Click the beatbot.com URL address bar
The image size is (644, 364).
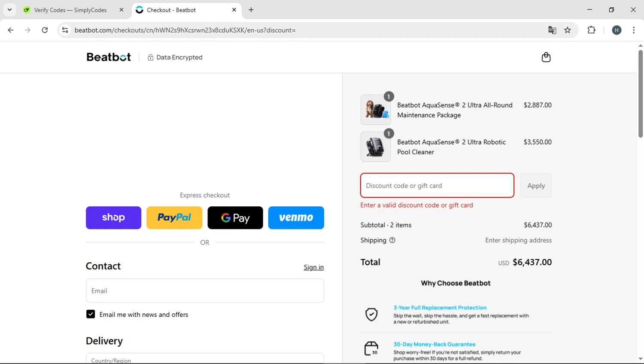(x=185, y=30)
